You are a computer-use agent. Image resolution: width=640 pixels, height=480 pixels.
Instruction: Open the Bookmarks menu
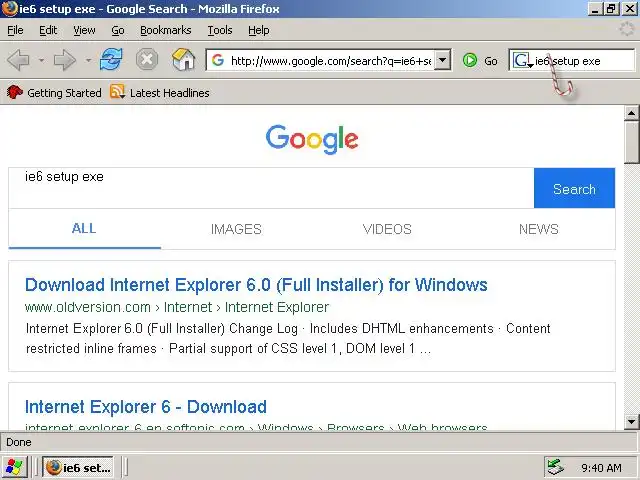pyautogui.click(x=165, y=30)
